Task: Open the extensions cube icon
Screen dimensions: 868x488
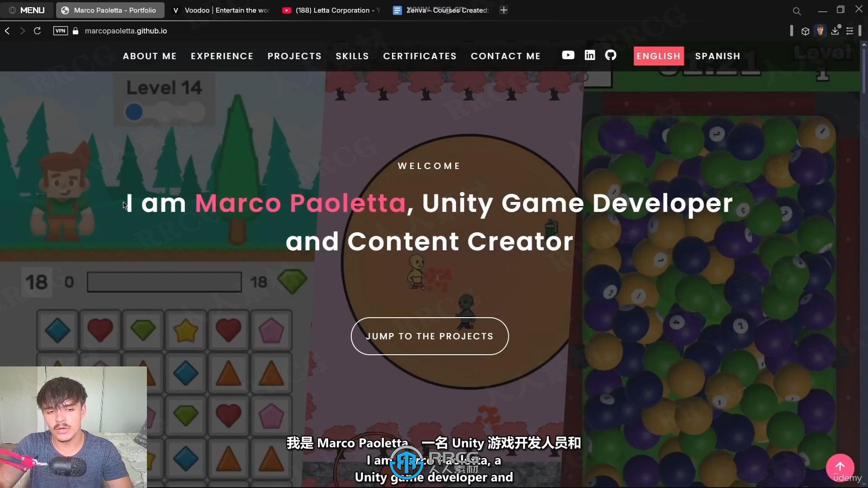Action: [x=805, y=31]
